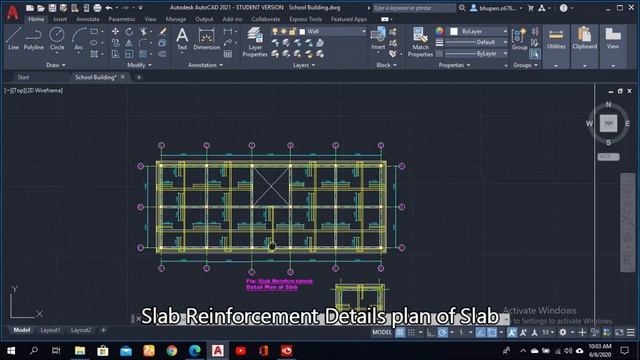Click the object color wheel swatch
This screenshot has height=360, width=640.
pos(439,31)
